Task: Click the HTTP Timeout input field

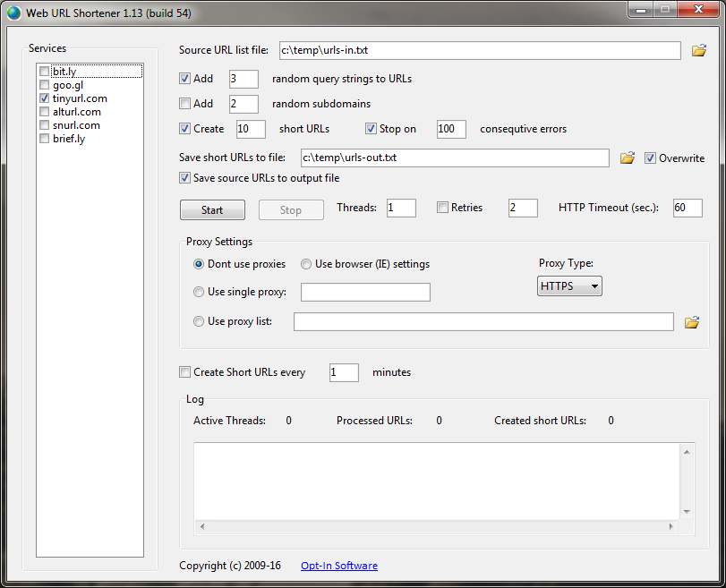Action: coord(687,208)
